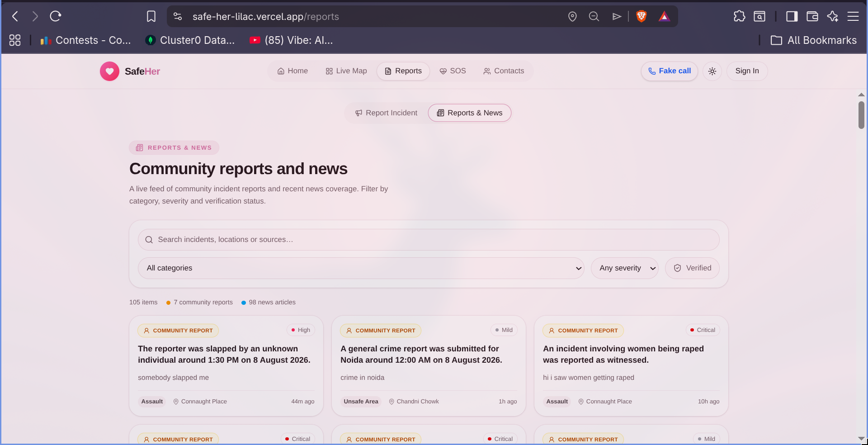Screen dimensions: 868x445
Task: Open the Live Map nav tab
Action: [x=346, y=71]
